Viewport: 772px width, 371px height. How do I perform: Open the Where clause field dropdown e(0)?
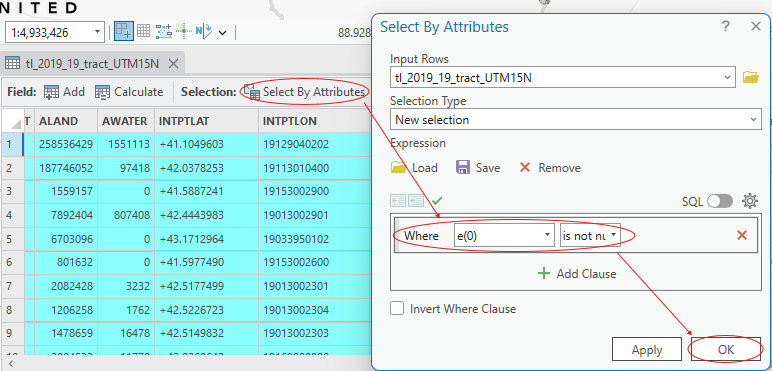pos(503,236)
